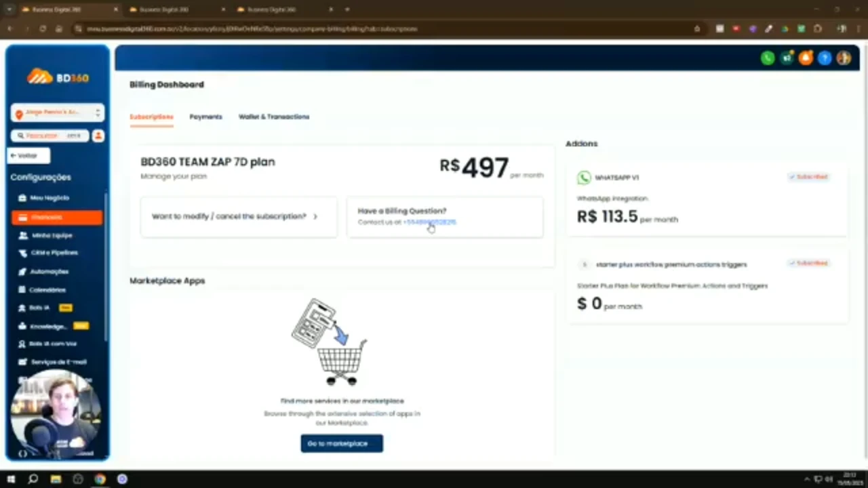Image resolution: width=868 pixels, height=488 pixels.
Task: Click the browser back arrow
Action: coord(9,29)
